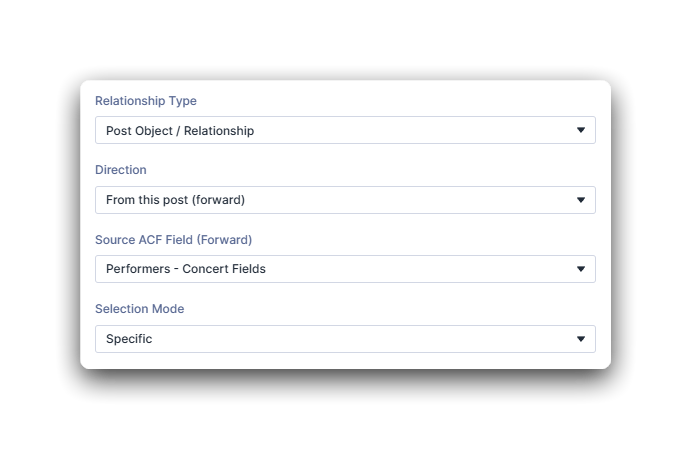Viewport: 691px width, 449px height.
Task: Click the Source ACF Field caret icon
Action: pyautogui.click(x=581, y=269)
